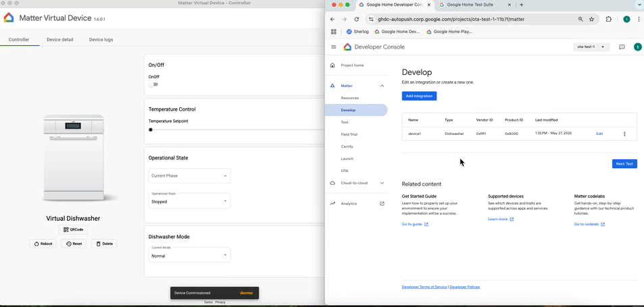The height and width of the screenshot is (307, 644).
Task: Open the Current Mode Normal dropdown
Action: click(x=189, y=255)
